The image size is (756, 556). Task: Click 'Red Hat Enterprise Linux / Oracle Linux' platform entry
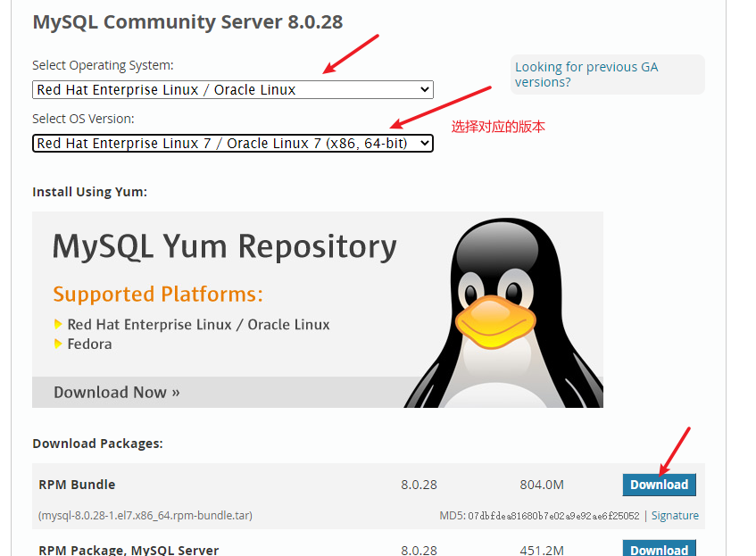tap(199, 325)
